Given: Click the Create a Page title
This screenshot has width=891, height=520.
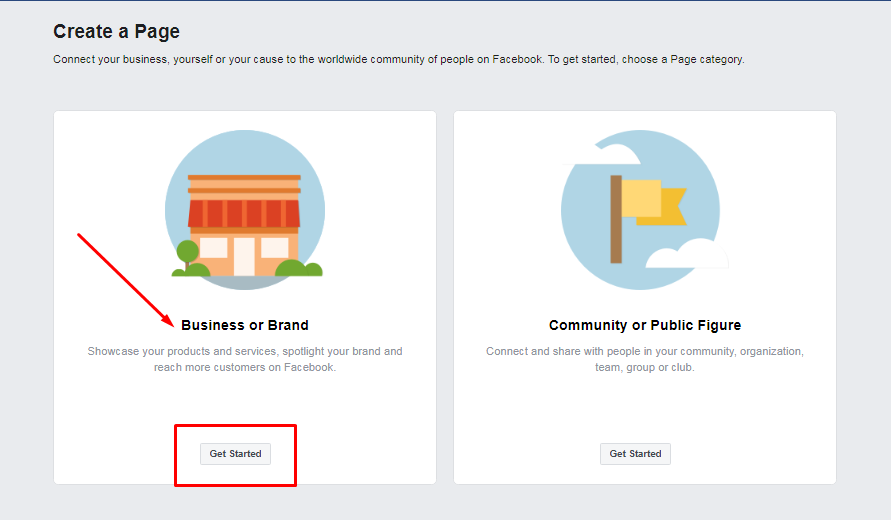Looking at the screenshot, I should [116, 32].
